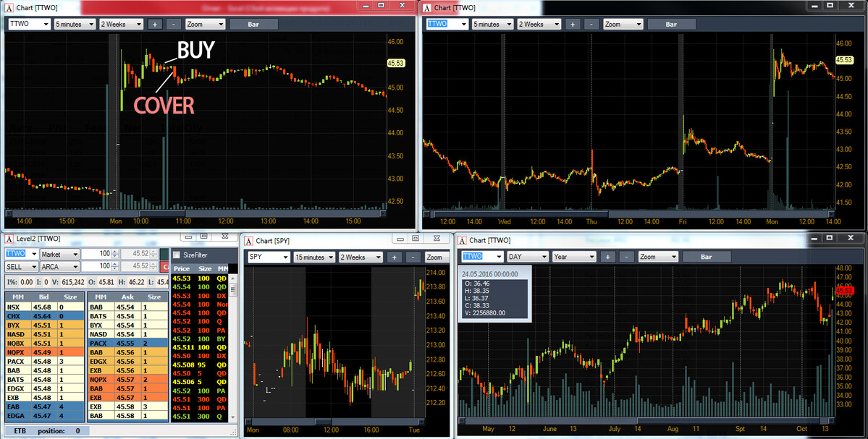
Task: Click the A app icon of the SPY chart window
Action: pos(248,241)
